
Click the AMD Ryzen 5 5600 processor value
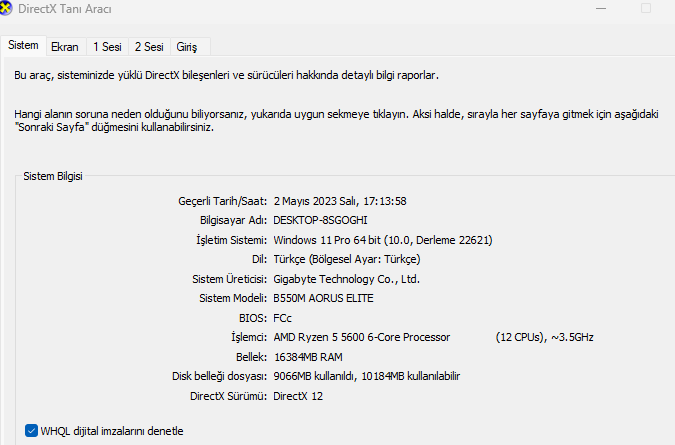(362, 337)
